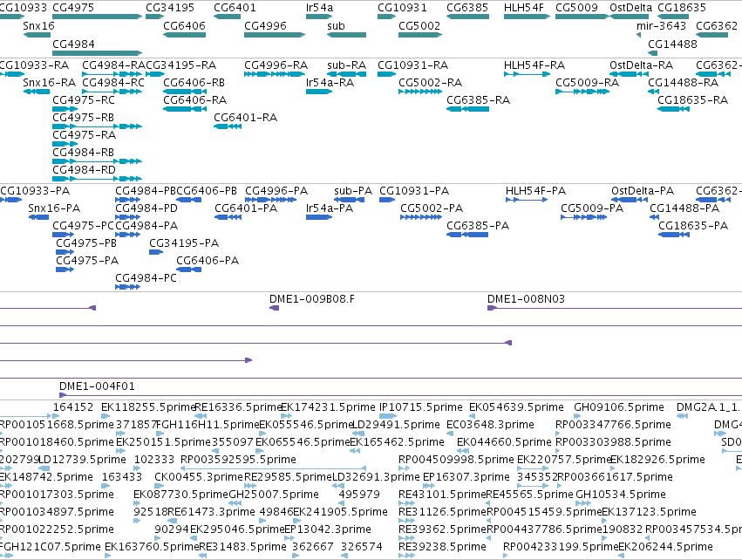This screenshot has width=742, height=560.
Task: Click protein CG4975-PB label
Action: pyautogui.click(x=86, y=243)
